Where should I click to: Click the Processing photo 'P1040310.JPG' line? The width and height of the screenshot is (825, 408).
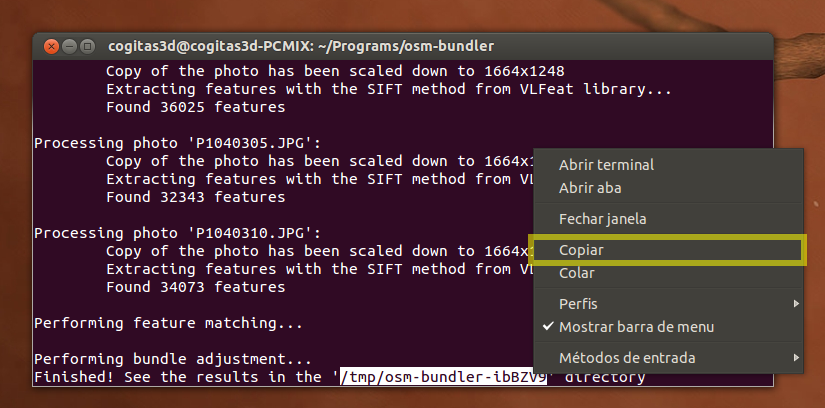pos(177,233)
